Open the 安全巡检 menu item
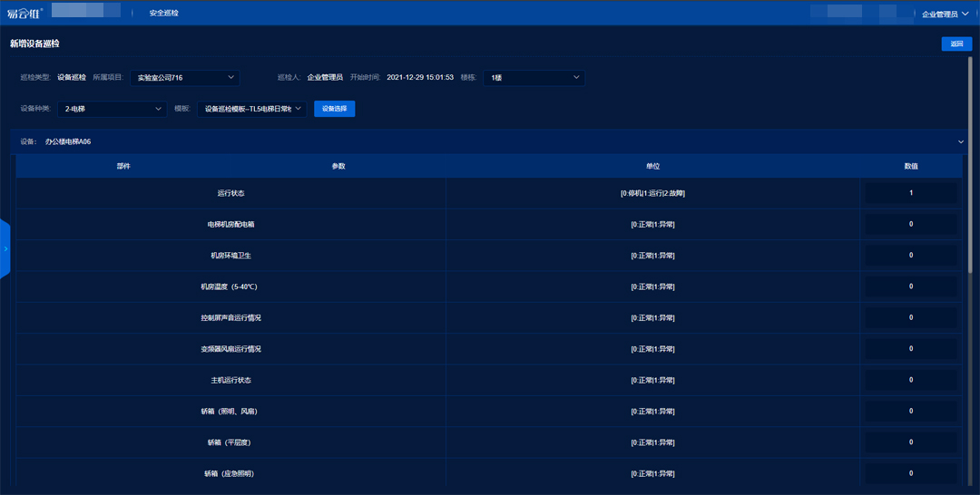980x495 pixels. pyautogui.click(x=164, y=13)
